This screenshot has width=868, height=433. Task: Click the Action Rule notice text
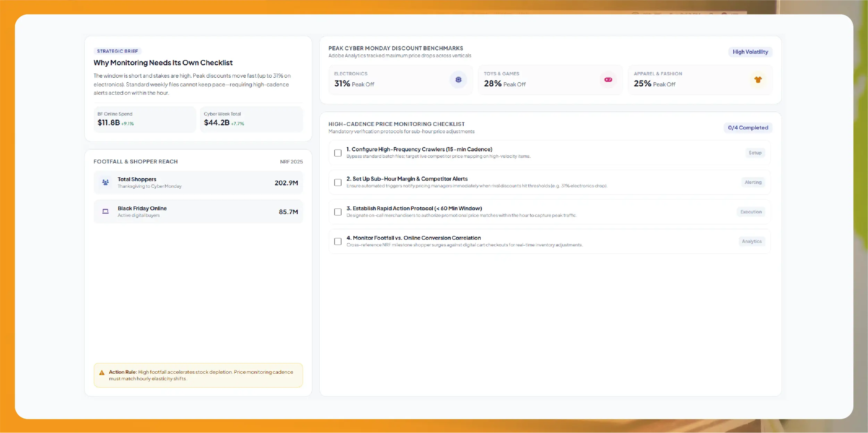coord(201,375)
